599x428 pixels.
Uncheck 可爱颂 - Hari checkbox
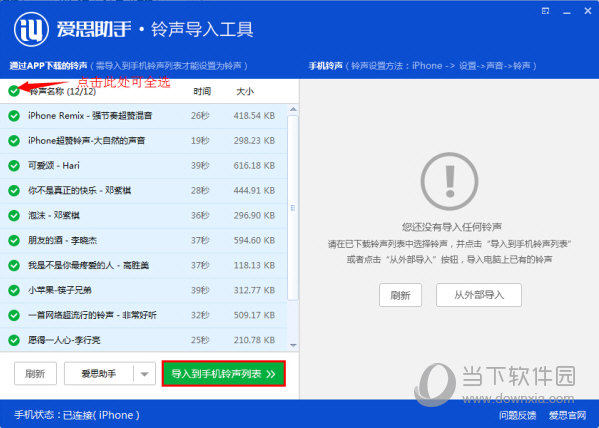tap(14, 165)
